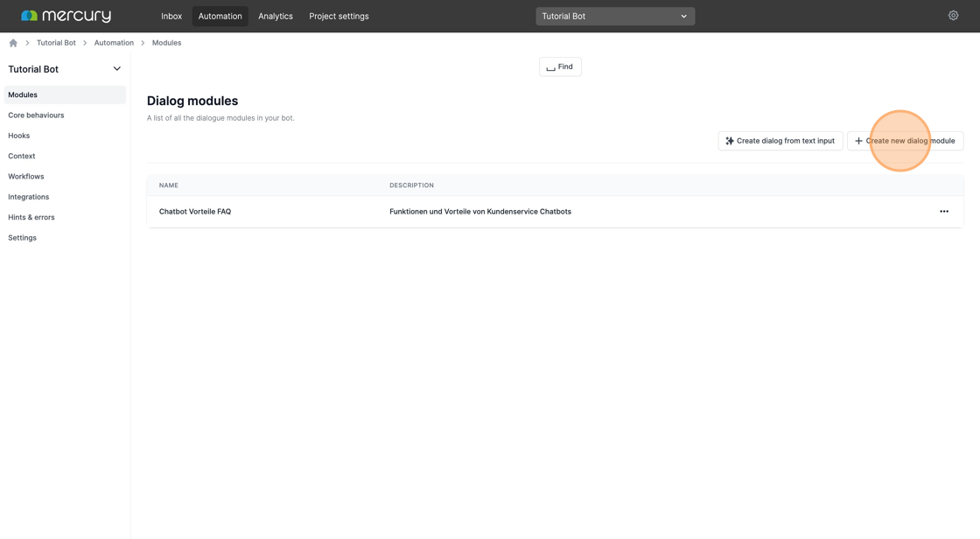Open the Inbox tab
This screenshot has width=980, height=539.
click(x=171, y=16)
